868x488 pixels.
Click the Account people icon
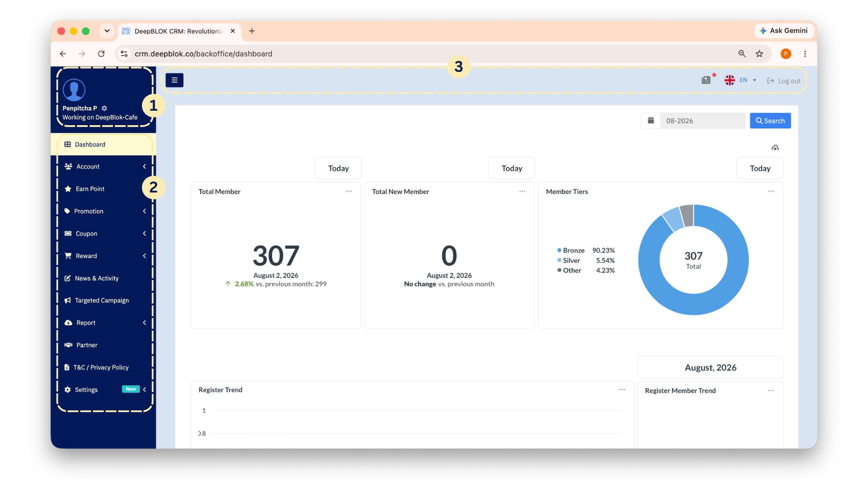[68, 167]
